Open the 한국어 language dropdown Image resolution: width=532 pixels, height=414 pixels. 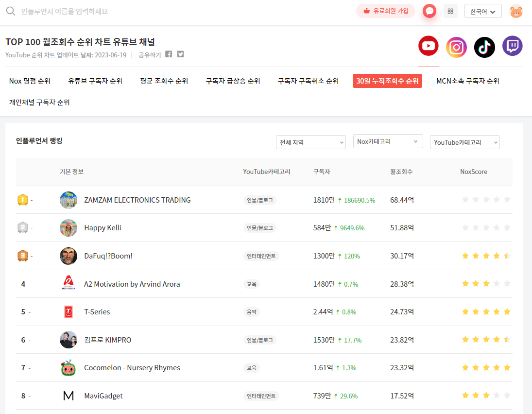(x=483, y=11)
